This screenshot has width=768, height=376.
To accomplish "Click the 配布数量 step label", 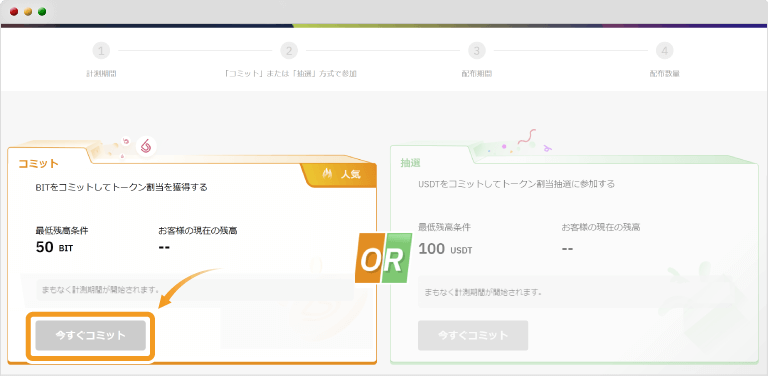I will pyautogui.click(x=665, y=74).
